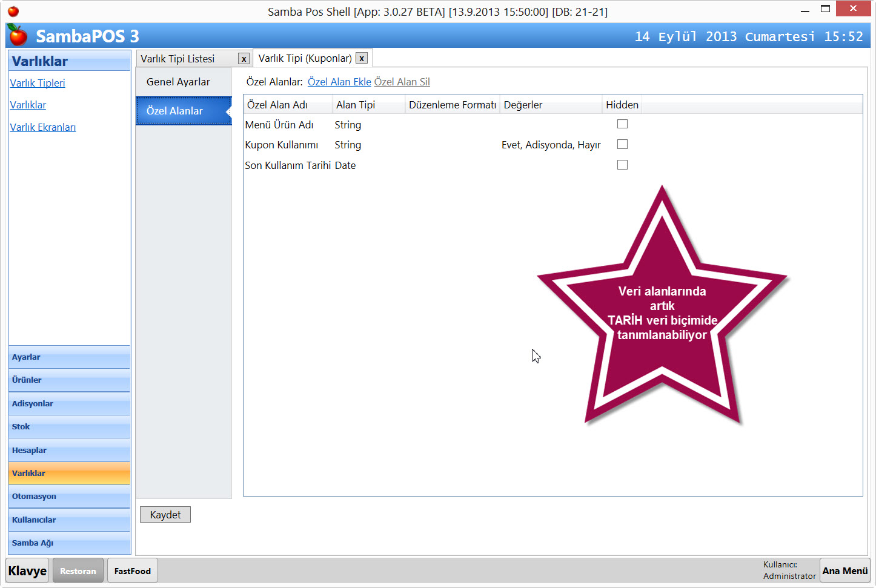Toggle Hidden checkbox for Son Kullanım Tarihi
Screen dimensions: 876x588
(622, 165)
